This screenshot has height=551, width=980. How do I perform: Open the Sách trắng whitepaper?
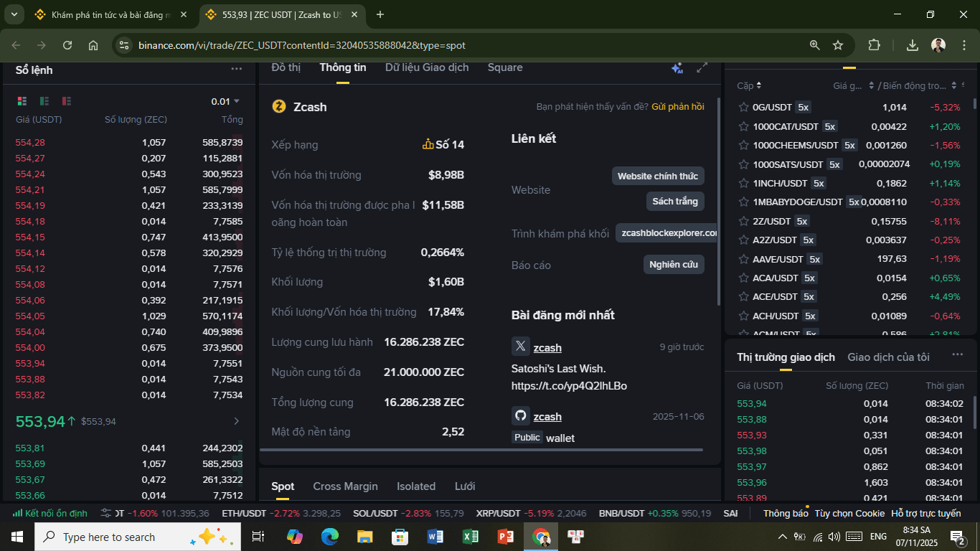pyautogui.click(x=675, y=202)
